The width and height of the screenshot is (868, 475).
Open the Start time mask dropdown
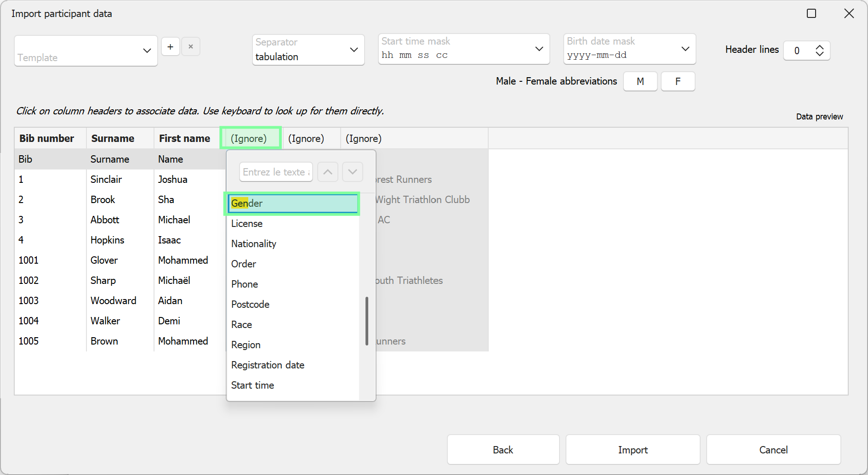point(463,49)
